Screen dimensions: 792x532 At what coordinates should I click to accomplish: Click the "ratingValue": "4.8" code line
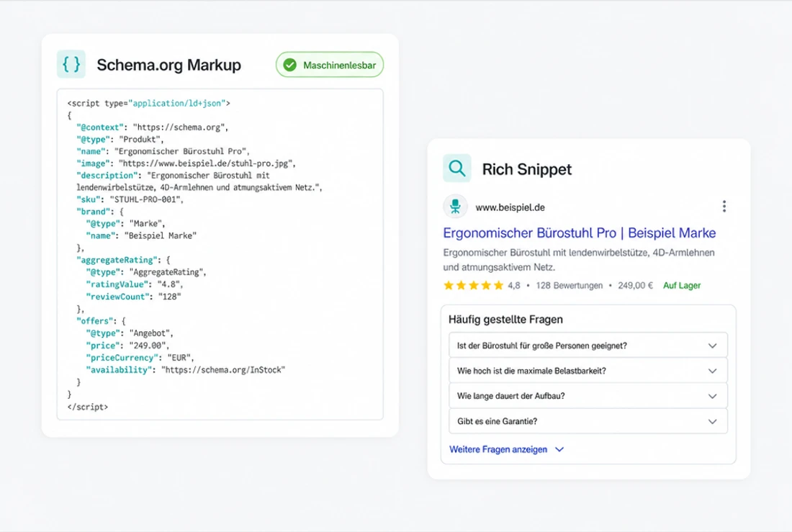135,284
